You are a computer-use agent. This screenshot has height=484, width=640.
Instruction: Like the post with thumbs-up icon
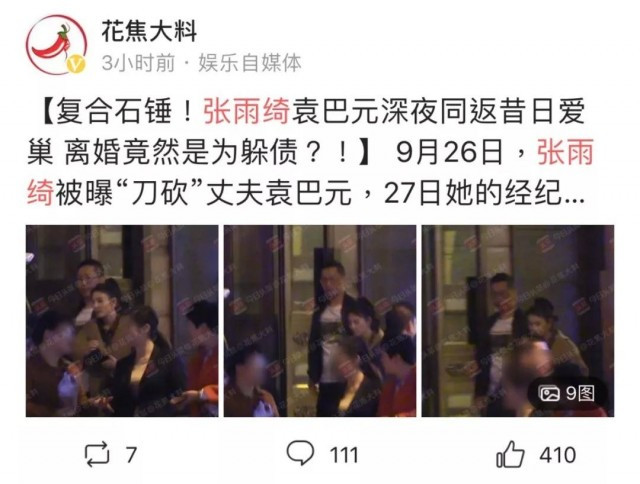tap(510, 453)
